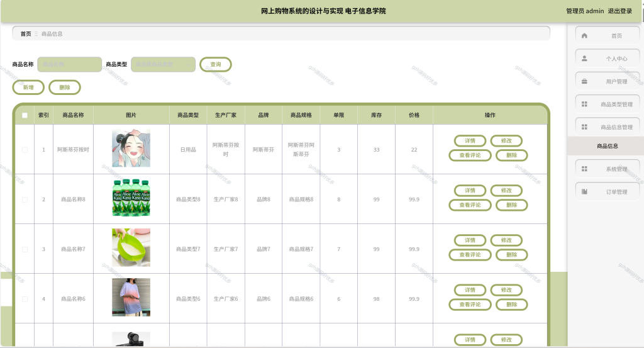The image size is (644, 348).
Task: Check the row 1 阿斯蒂芬按时 checkbox
Action: tap(25, 150)
